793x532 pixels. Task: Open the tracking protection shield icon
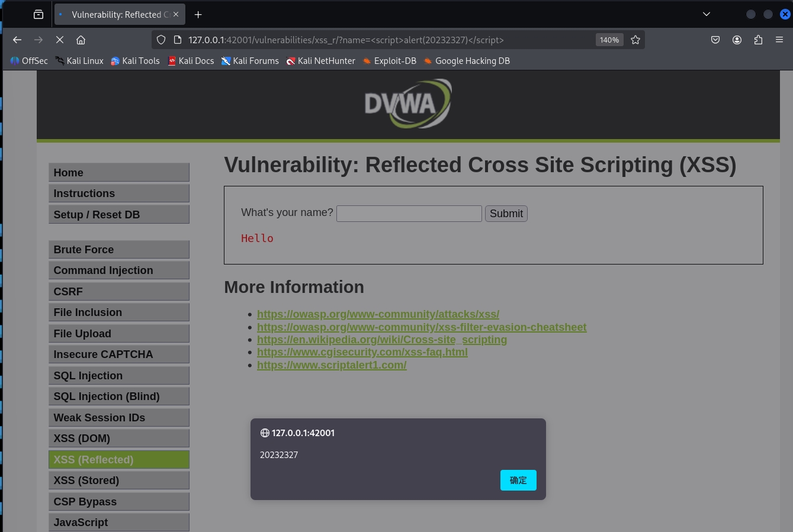click(161, 40)
